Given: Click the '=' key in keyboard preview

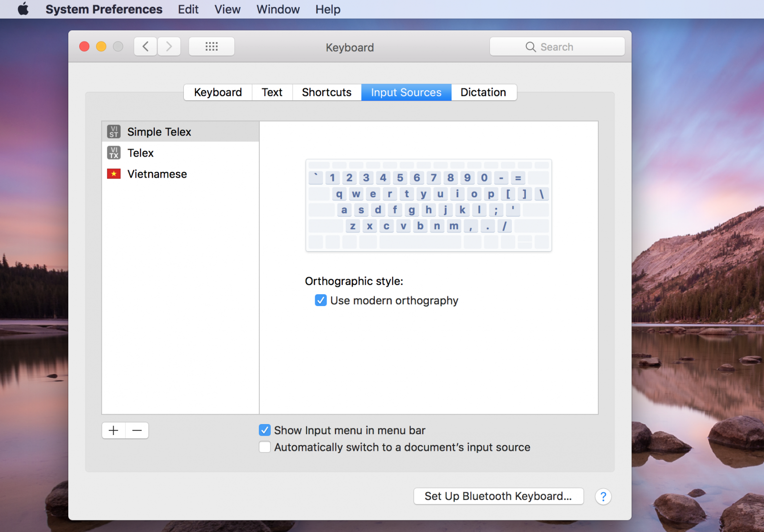Looking at the screenshot, I should [518, 178].
